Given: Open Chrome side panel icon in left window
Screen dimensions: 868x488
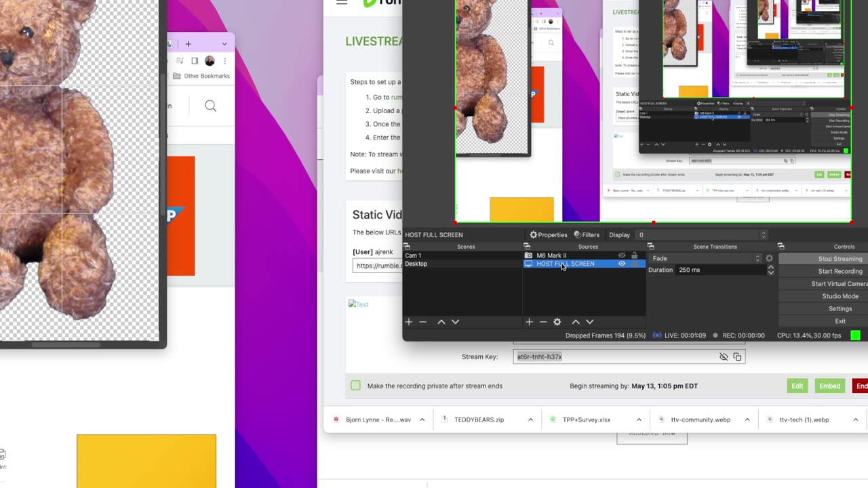Looking at the screenshot, I should (x=195, y=61).
